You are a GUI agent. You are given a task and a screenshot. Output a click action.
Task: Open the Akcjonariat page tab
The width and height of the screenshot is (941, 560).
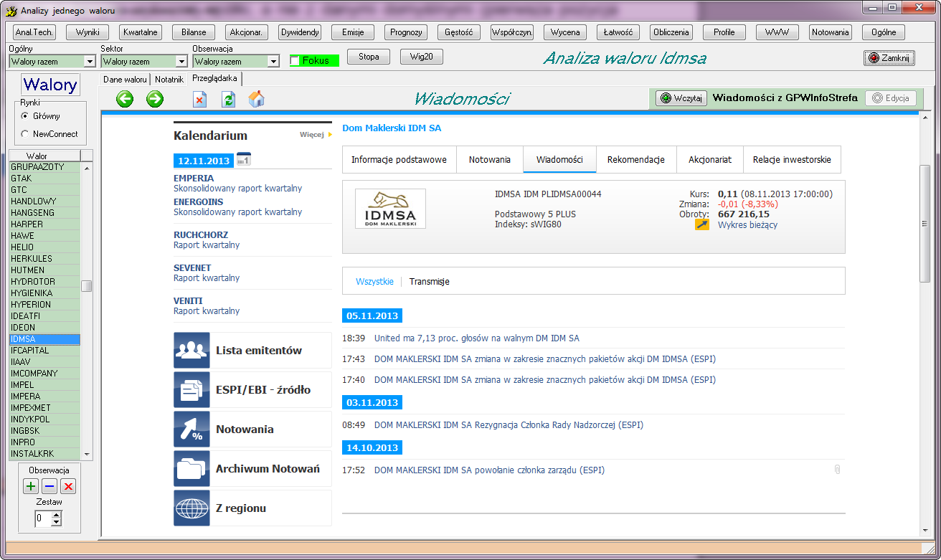coord(710,160)
